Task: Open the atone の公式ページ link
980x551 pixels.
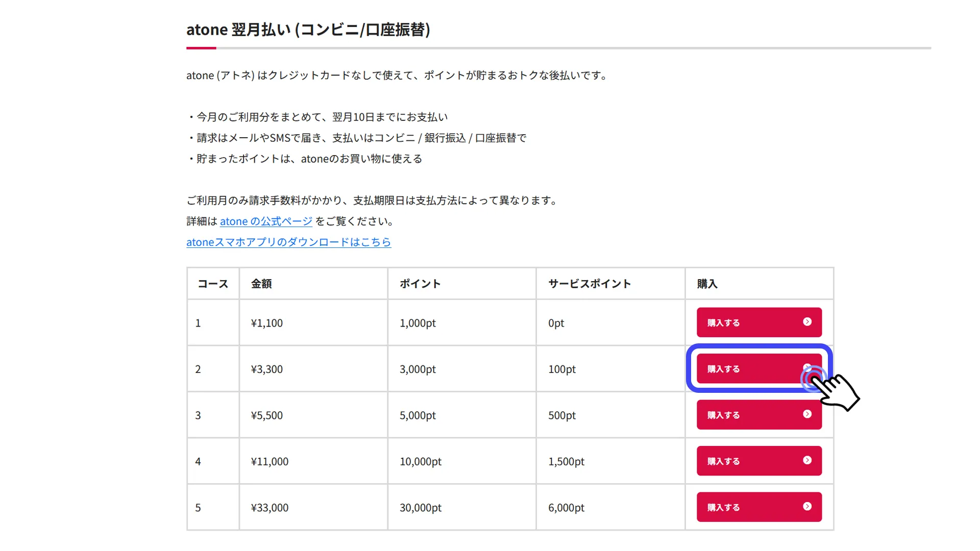Action: coord(266,221)
